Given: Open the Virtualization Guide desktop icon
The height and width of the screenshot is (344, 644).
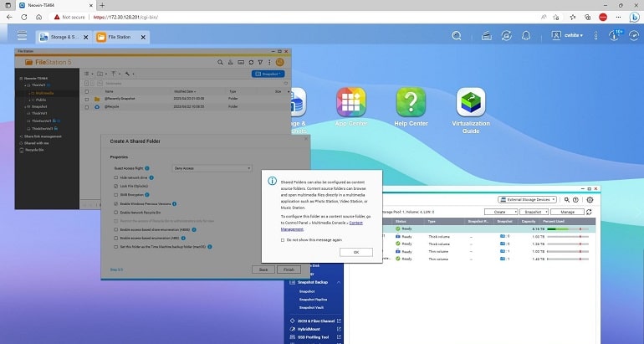Looking at the screenshot, I should point(471,102).
